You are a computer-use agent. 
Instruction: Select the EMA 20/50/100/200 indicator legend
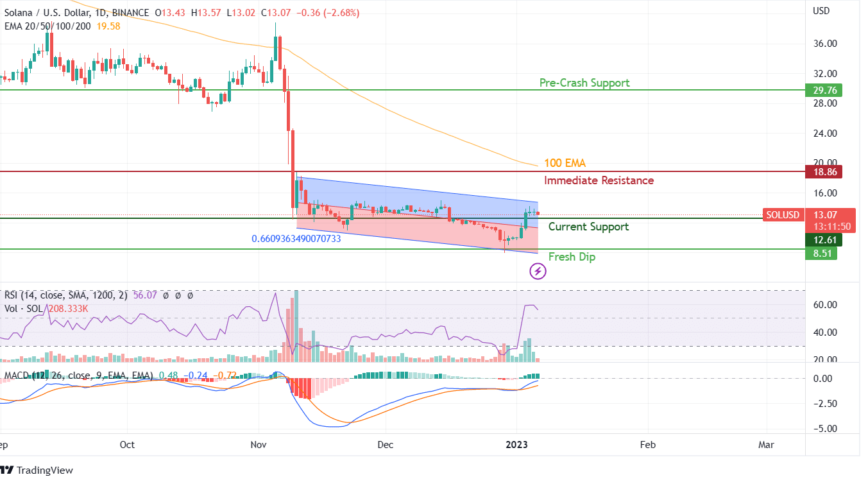pyautogui.click(x=47, y=26)
